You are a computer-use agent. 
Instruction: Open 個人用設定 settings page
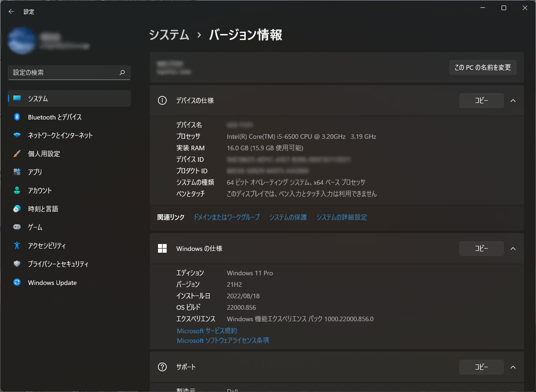coord(69,153)
